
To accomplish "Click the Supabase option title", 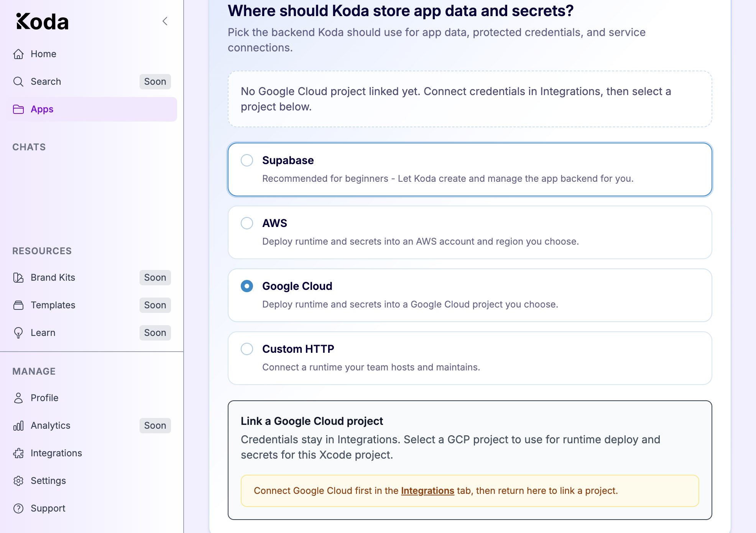I will click(288, 160).
